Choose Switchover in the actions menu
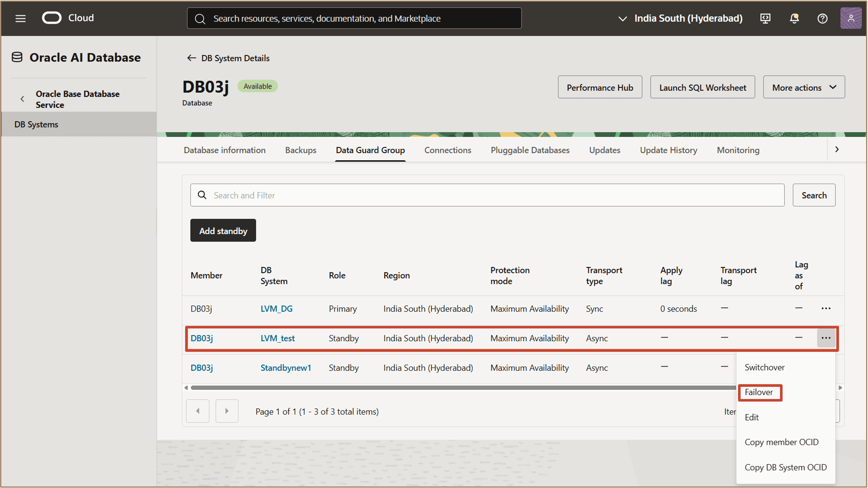Viewport: 868px width, 488px height. click(764, 367)
